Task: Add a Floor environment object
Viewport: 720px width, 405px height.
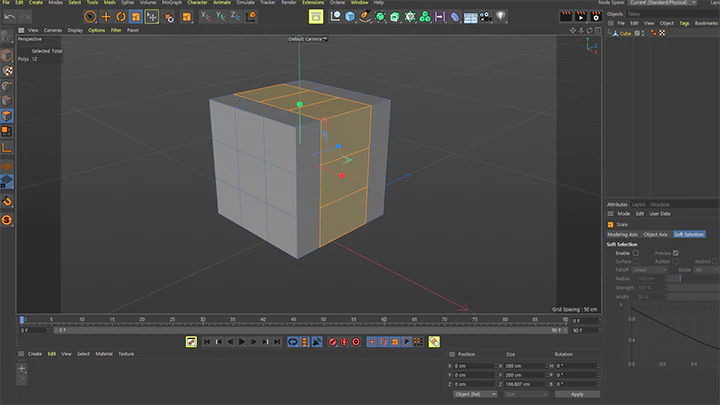Action: (470, 17)
